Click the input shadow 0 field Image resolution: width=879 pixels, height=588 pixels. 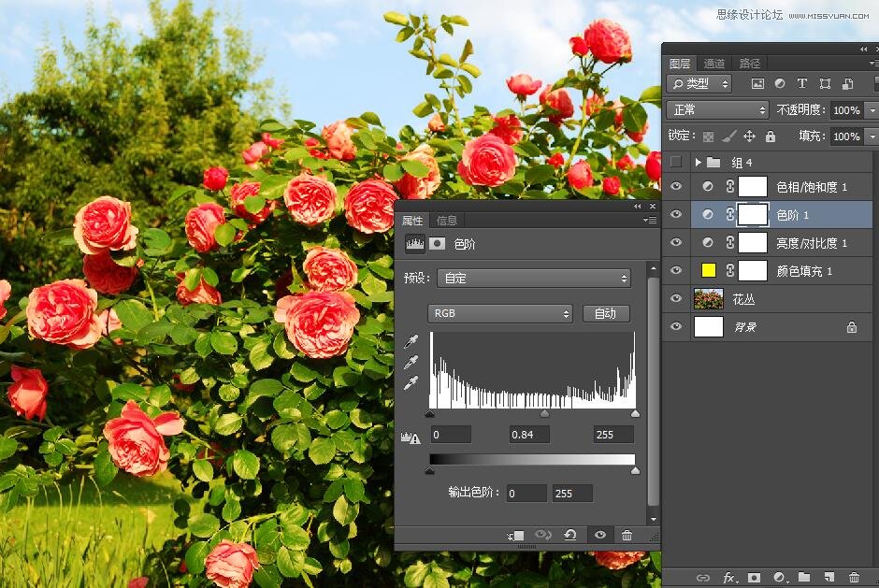click(451, 435)
